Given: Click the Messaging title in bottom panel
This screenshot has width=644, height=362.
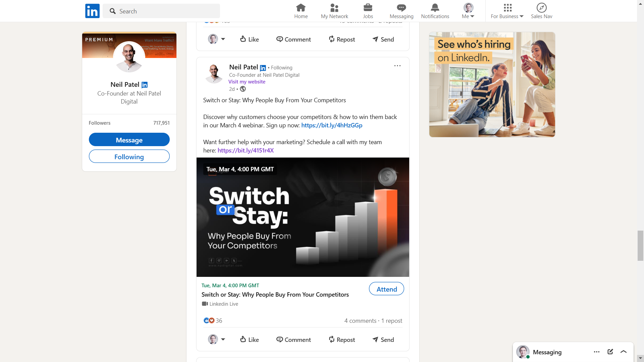Looking at the screenshot, I should click(547, 352).
